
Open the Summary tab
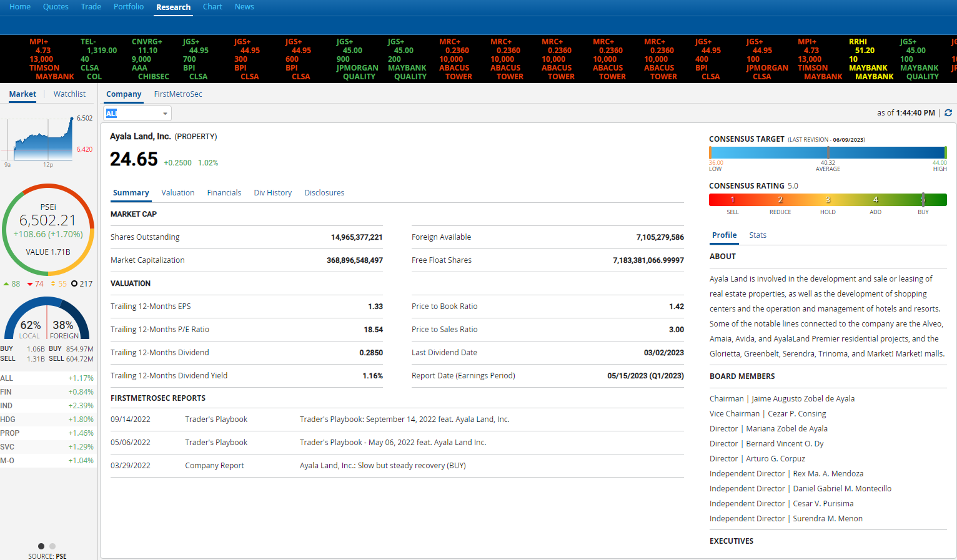pyautogui.click(x=131, y=193)
